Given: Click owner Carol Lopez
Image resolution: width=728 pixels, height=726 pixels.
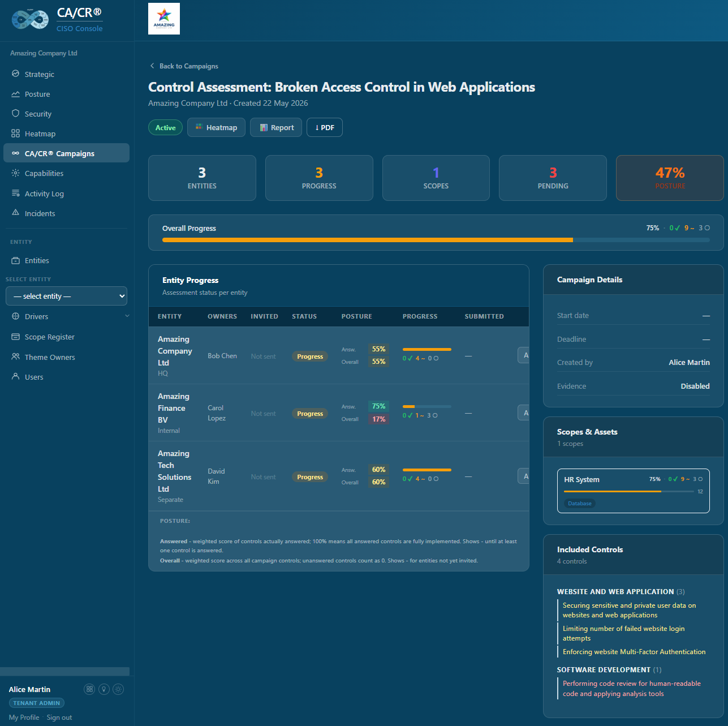Looking at the screenshot, I should tap(217, 413).
